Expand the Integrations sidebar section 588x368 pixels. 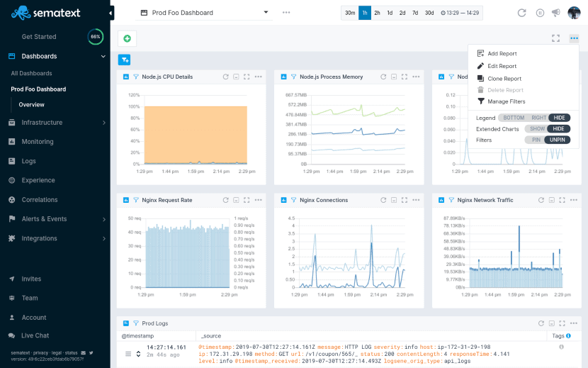(x=104, y=238)
